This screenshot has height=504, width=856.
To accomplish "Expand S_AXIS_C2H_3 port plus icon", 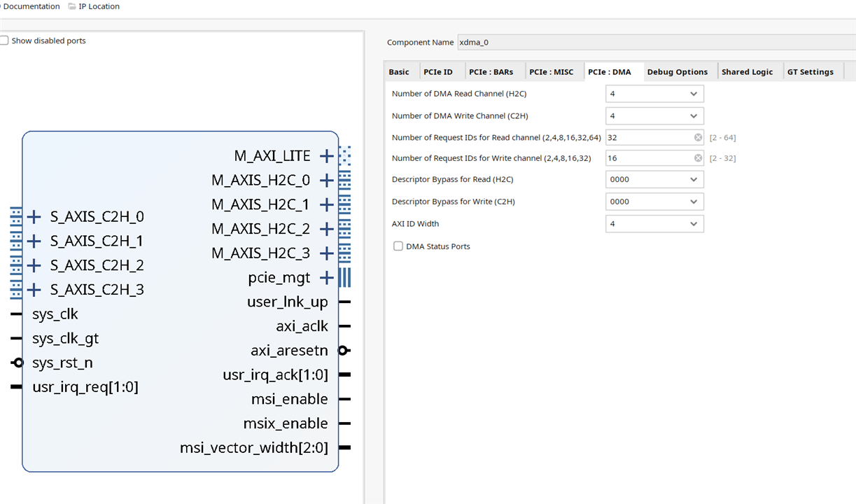I will click(x=34, y=290).
